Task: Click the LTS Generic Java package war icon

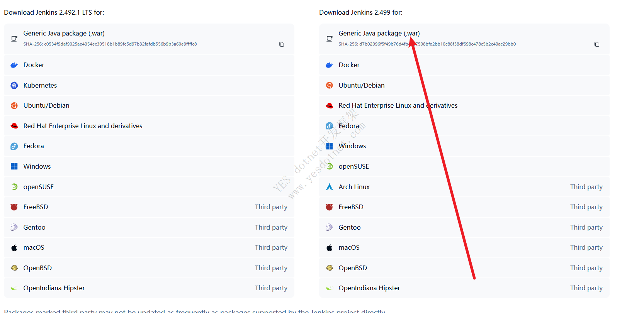Action: (x=14, y=39)
